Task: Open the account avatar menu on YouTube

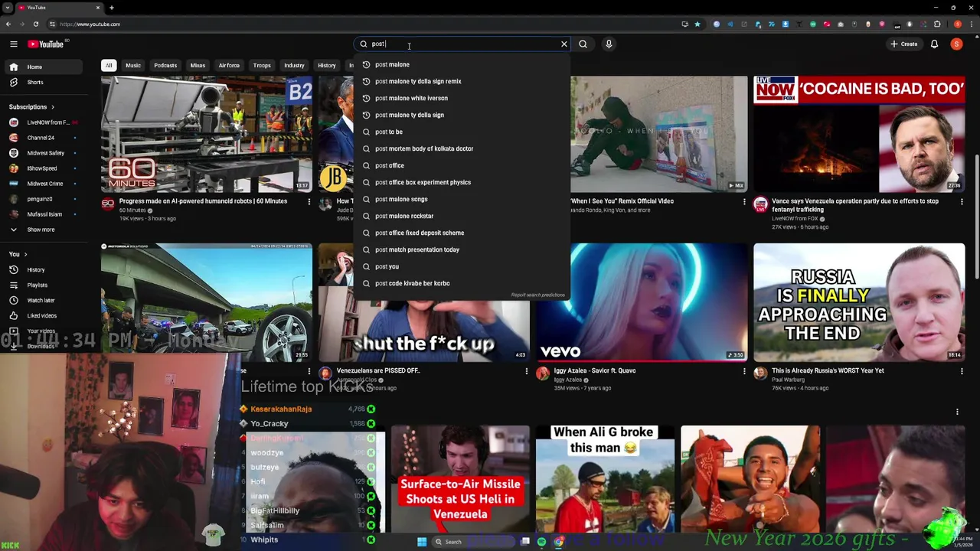Action: 956,44
